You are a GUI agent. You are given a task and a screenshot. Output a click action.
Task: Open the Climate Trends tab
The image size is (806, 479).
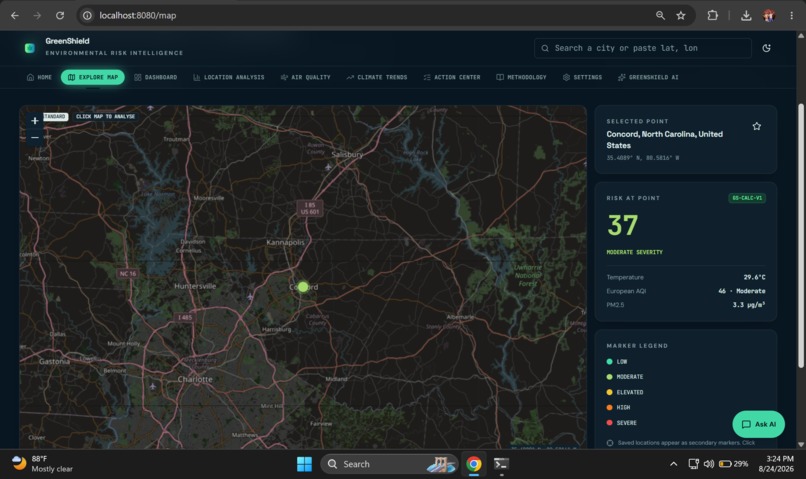coord(377,77)
